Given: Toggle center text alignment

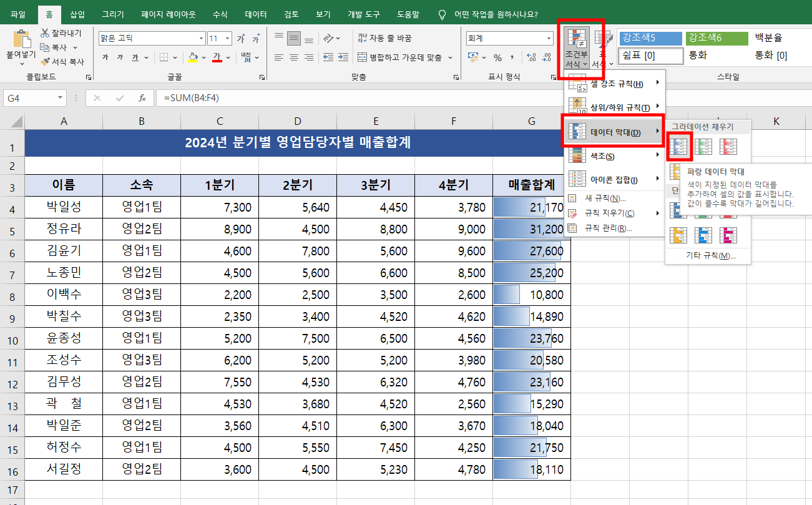Looking at the screenshot, I should pyautogui.click(x=294, y=57).
